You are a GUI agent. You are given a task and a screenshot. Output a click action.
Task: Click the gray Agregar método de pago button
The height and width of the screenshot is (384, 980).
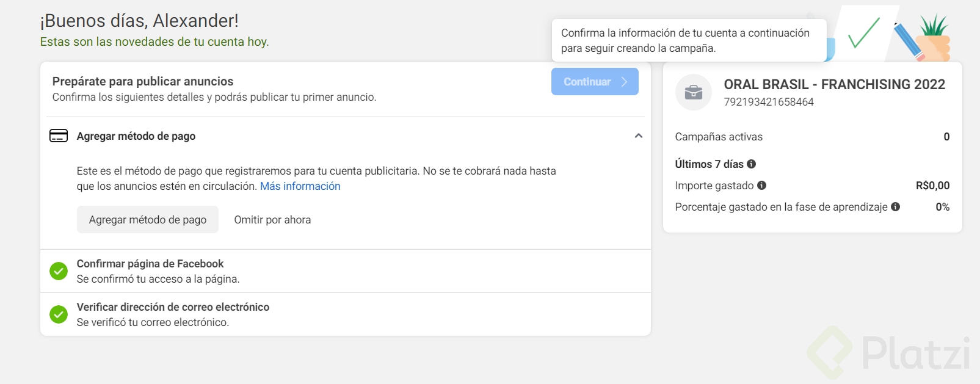pyautogui.click(x=148, y=220)
